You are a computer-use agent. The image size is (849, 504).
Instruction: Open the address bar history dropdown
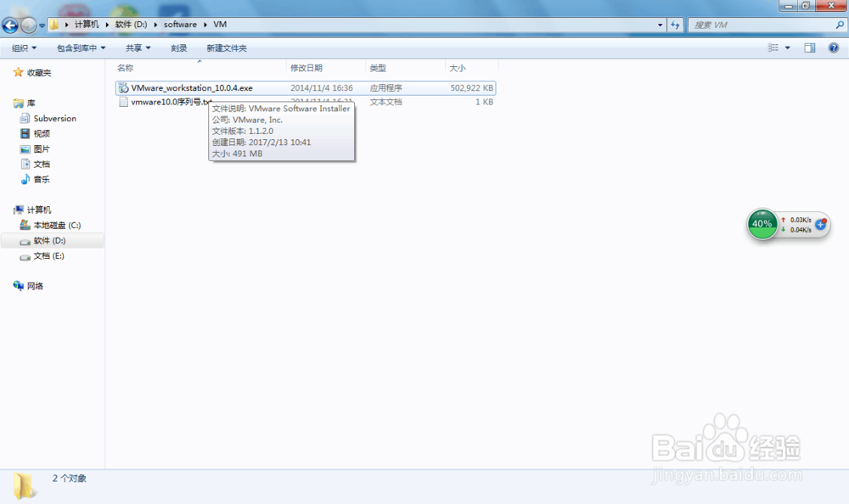click(660, 25)
